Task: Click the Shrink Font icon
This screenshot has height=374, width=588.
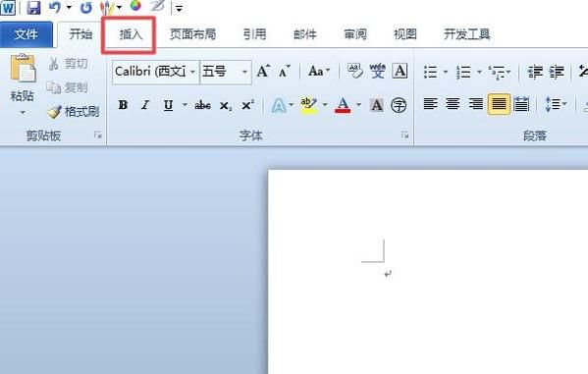Action: coord(285,71)
